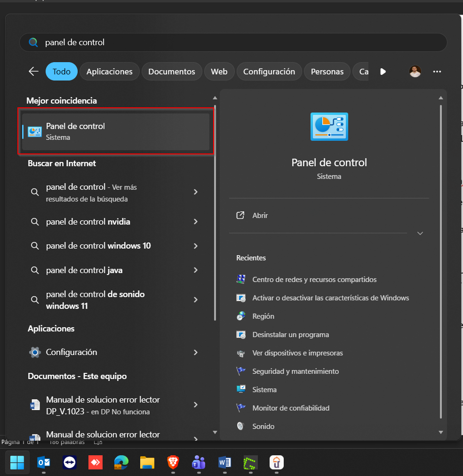The height and width of the screenshot is (476, 463).
Task: Click the Windows Start button on taskbar
Action: (x=17, y=463)
